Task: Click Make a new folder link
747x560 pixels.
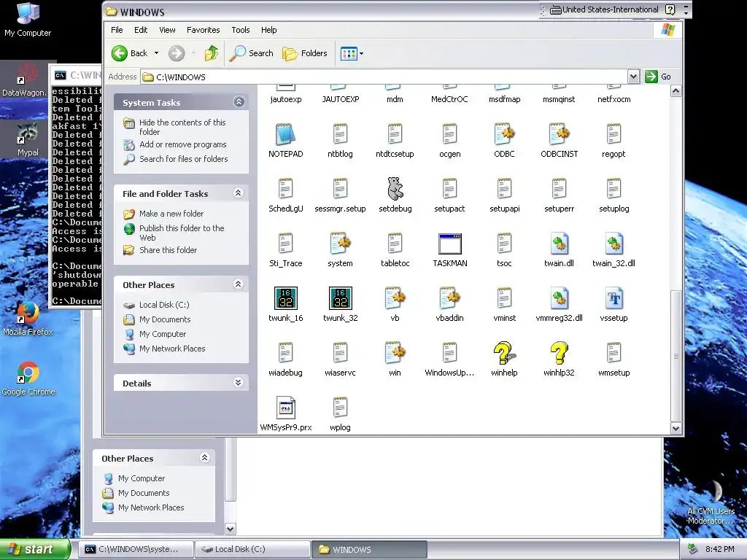Action: click(171, 214)
